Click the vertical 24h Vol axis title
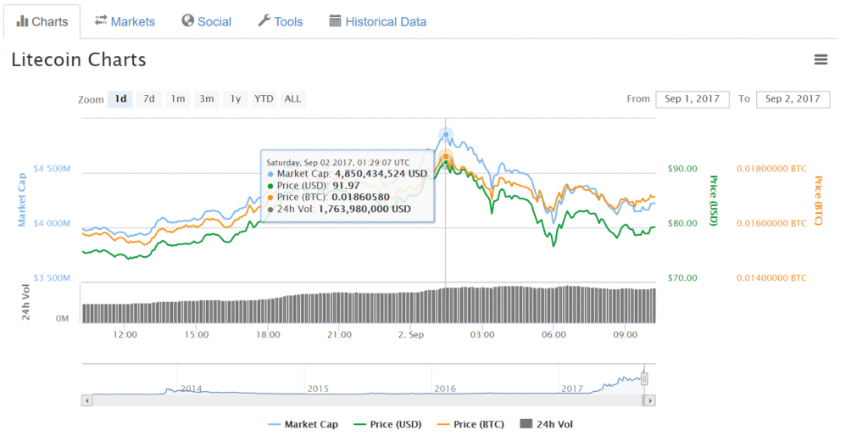The height and width of the screenshot is (436, 868). point(25,302)
